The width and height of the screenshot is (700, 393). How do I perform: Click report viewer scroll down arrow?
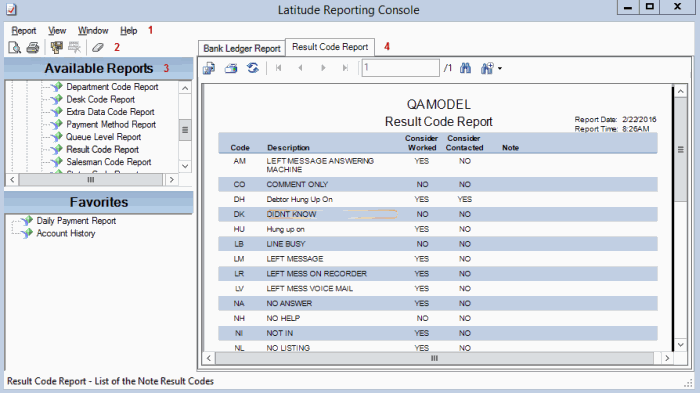pos(680,345)
